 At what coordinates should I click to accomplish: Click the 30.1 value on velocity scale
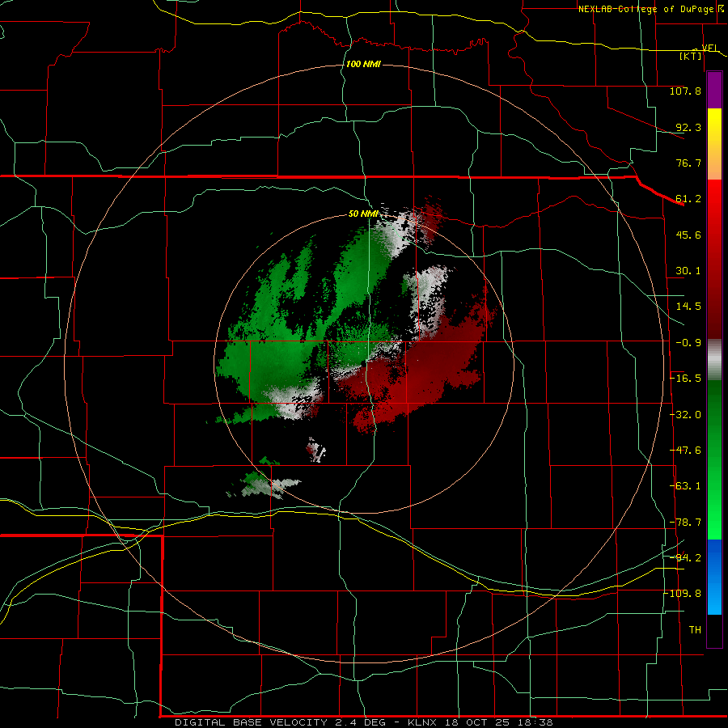(688, 271)
